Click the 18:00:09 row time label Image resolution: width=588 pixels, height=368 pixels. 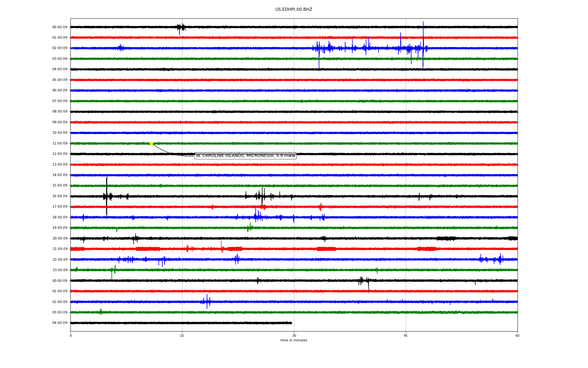60,217
